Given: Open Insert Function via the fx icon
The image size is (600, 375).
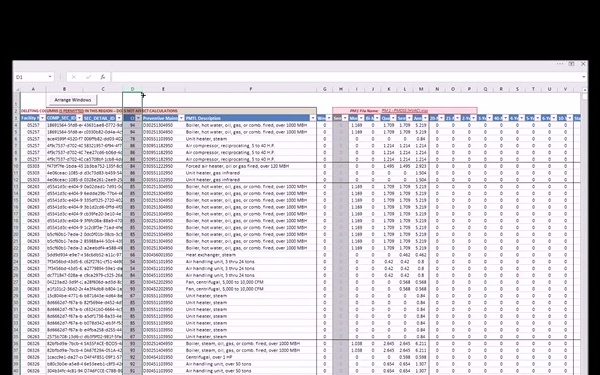Looking at the screenshot, I should (x=103, y=77).
